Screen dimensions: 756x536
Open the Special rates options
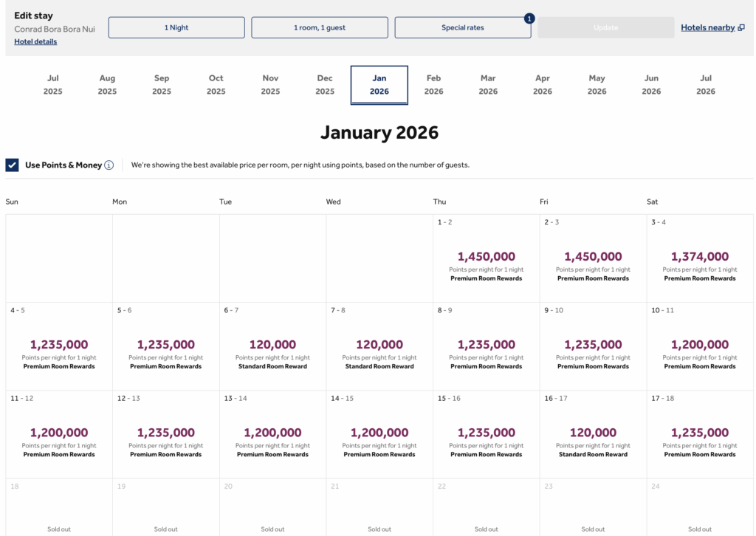(462, 28)
